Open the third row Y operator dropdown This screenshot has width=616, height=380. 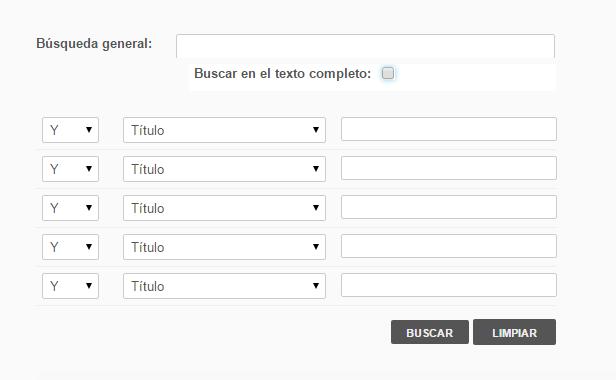70,208
